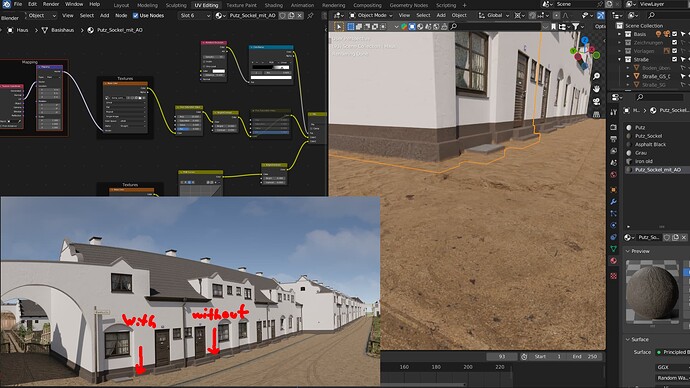Toggle camera view using the camera gizmo icon
Screen dimensions: 690x388
coord(596,102)
